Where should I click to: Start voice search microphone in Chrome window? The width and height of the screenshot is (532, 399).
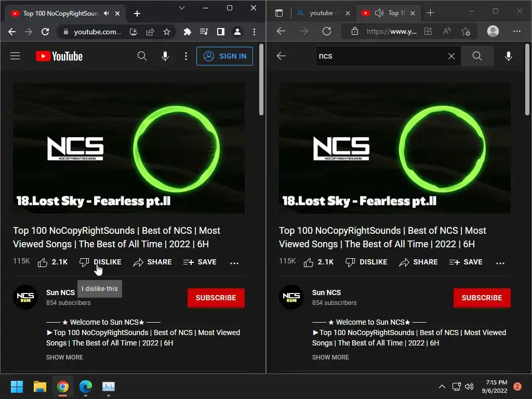pyautogui.click(x=165, y=56)
